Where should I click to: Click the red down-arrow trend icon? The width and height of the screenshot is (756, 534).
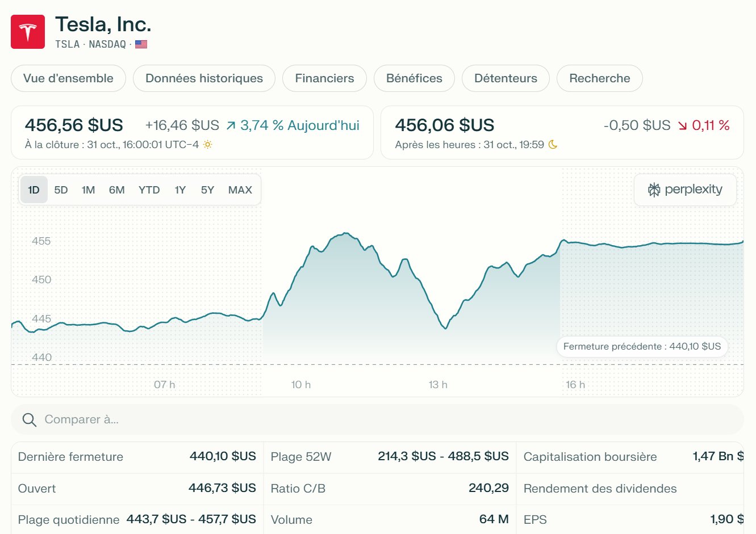point(682,125)
